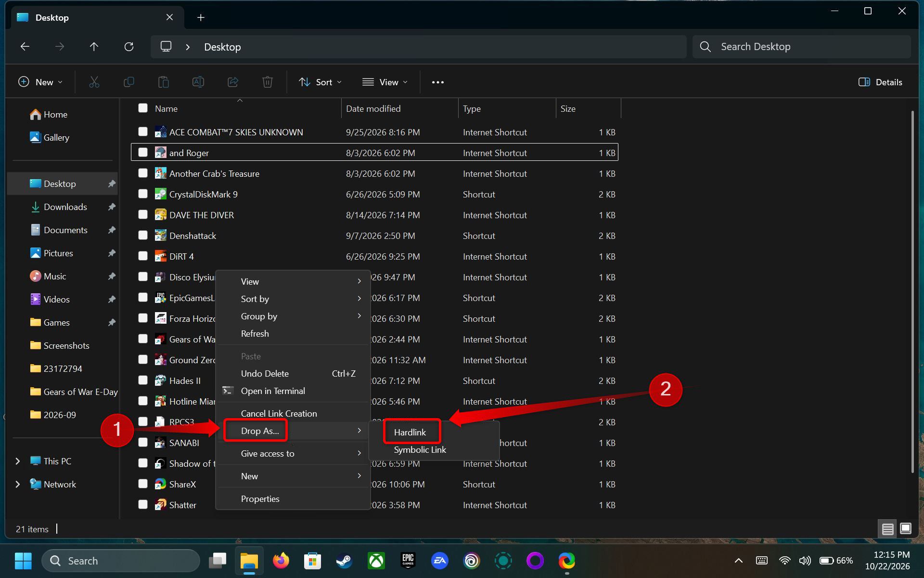The height and width of the screenshot is (578, 924).
Task: Click the Refresh icon beside address bar
Action: (x=129, y=47)
